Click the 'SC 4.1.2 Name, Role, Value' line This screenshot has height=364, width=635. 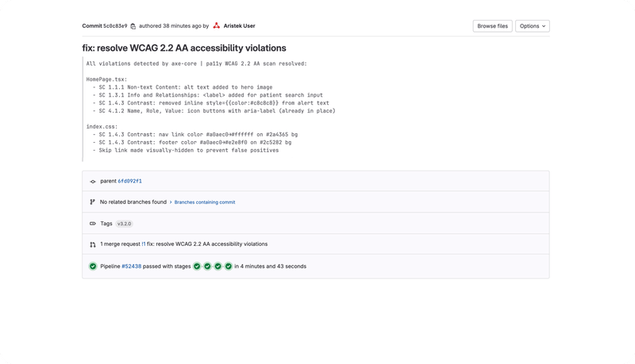point(214,111)
